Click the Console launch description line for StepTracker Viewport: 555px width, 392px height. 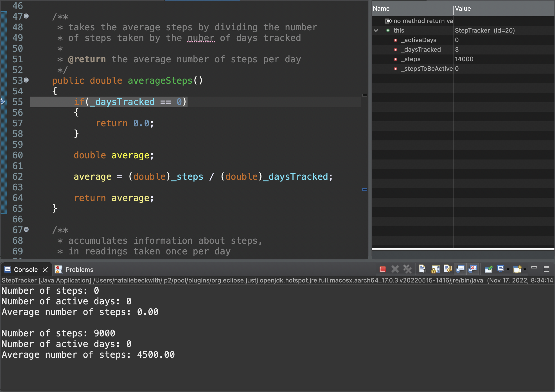[277, 280]
